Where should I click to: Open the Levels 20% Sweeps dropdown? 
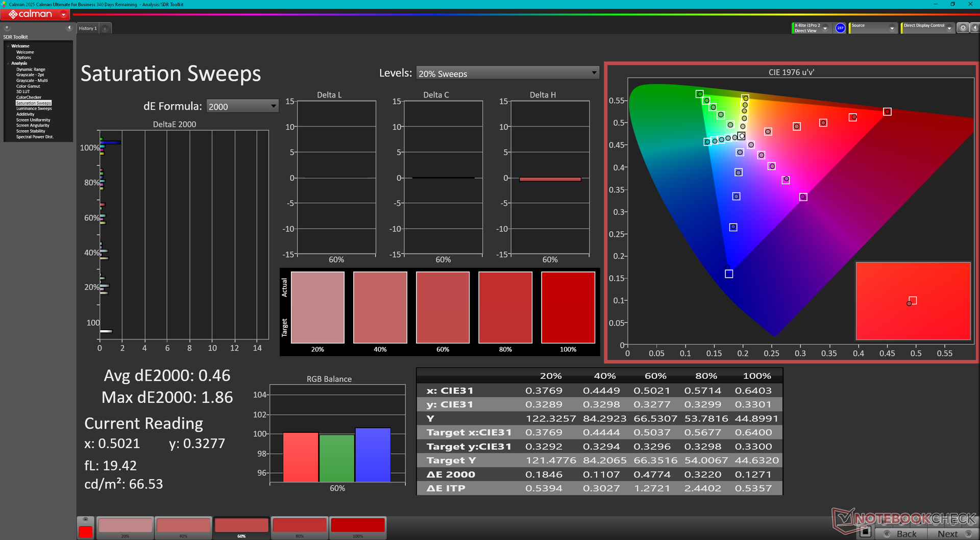click(x=507, y=73)
